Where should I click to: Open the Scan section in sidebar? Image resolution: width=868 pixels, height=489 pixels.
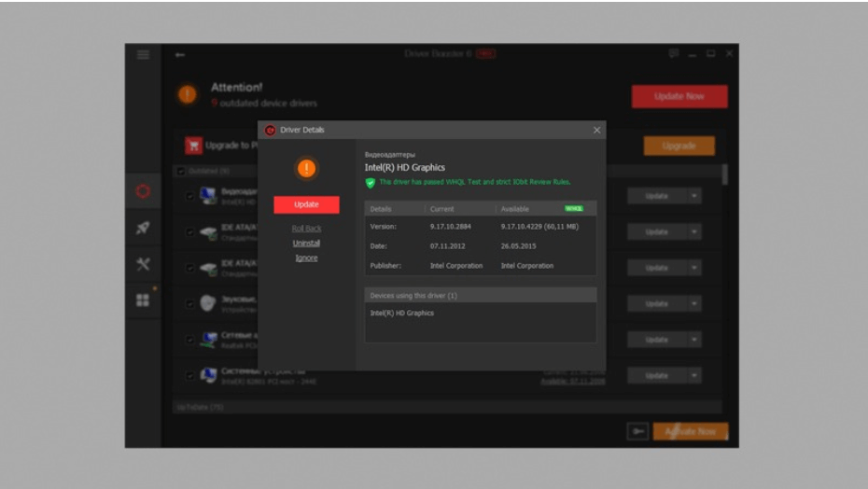(143, 191)
